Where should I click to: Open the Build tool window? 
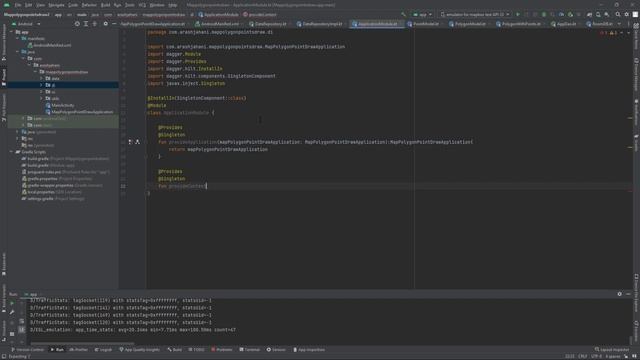point(175,350)
